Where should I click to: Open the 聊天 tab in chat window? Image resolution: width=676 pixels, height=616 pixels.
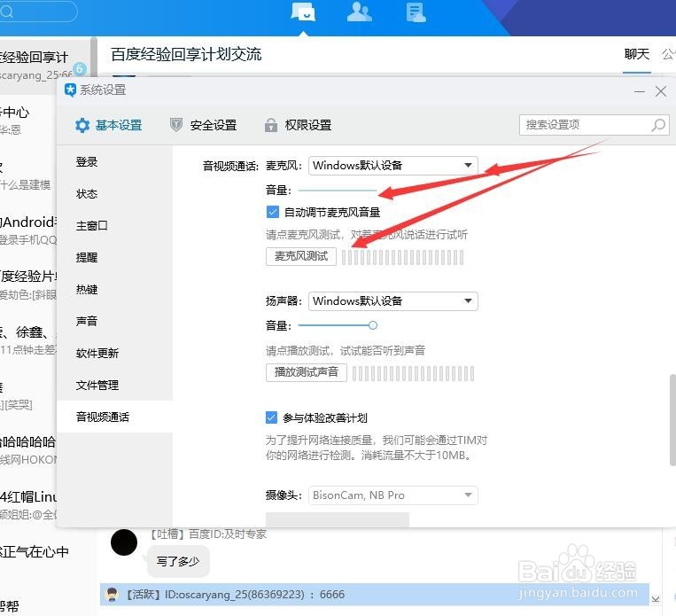[x=637, y=54]
